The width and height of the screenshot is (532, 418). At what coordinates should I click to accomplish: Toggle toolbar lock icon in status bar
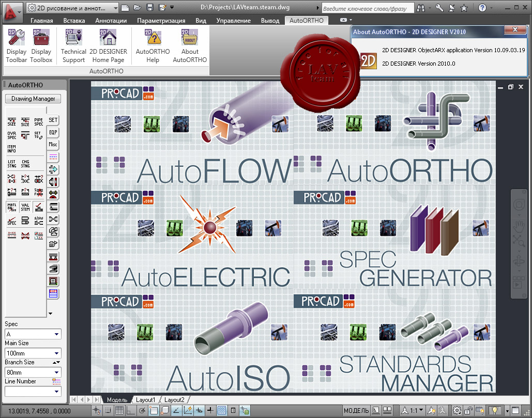point(468,411)
